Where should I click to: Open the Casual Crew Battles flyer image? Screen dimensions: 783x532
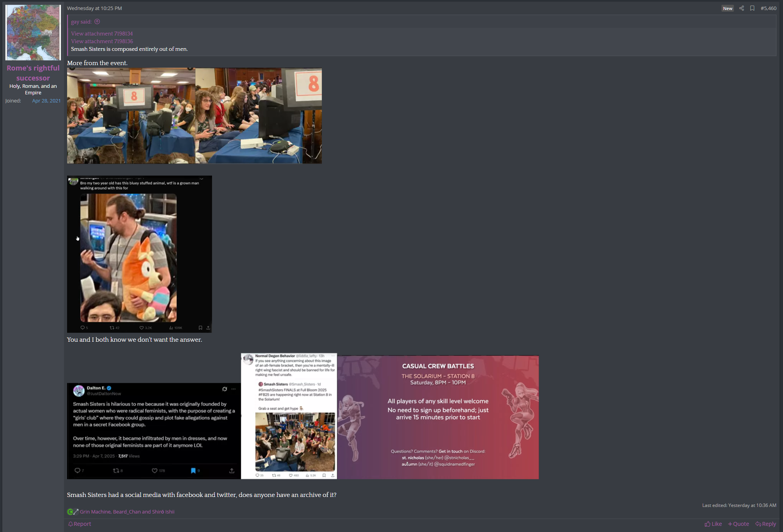click(x=438, y=417)
